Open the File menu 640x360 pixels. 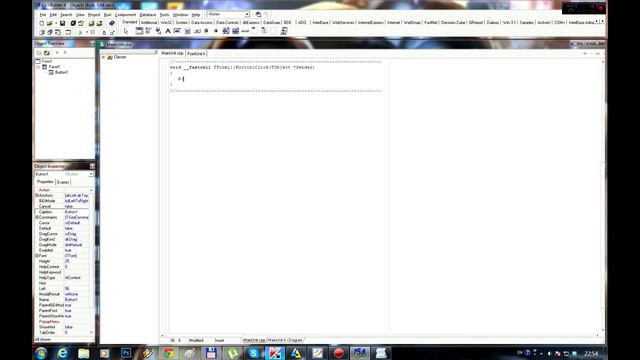click(x=42, y=15)
